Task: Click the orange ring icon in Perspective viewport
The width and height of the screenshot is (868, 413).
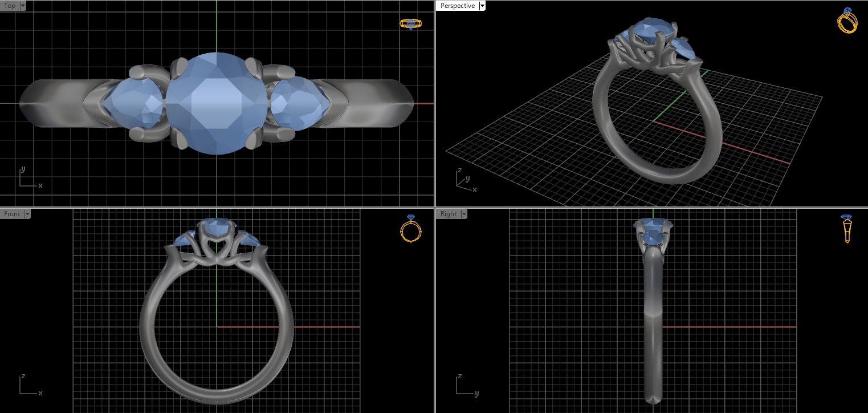Action: [847, 21]
